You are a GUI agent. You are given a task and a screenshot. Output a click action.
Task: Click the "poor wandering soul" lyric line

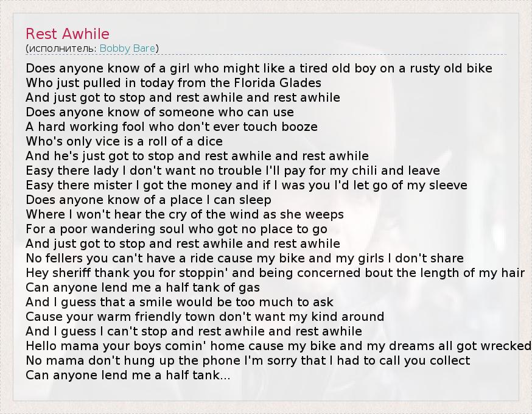click(x=177, y=229)
